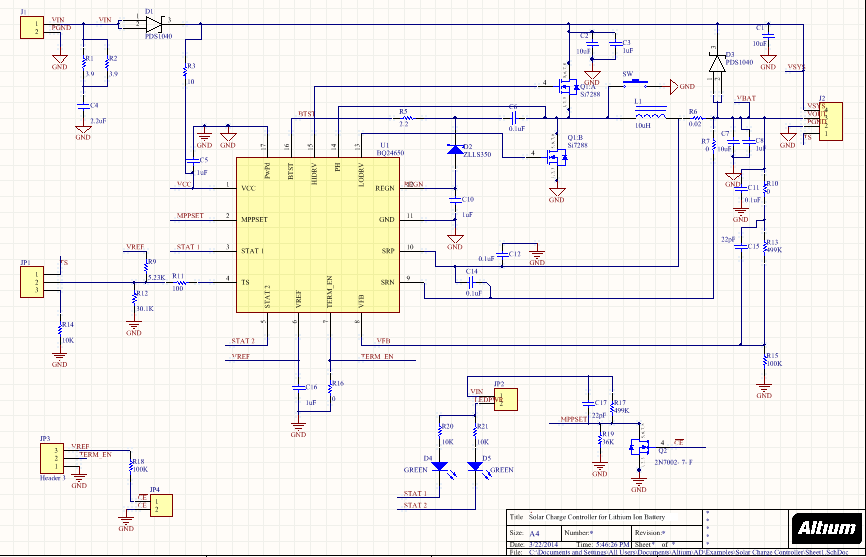
Task: Click capacitor C17 22pF
Action: tap(588, 404)
